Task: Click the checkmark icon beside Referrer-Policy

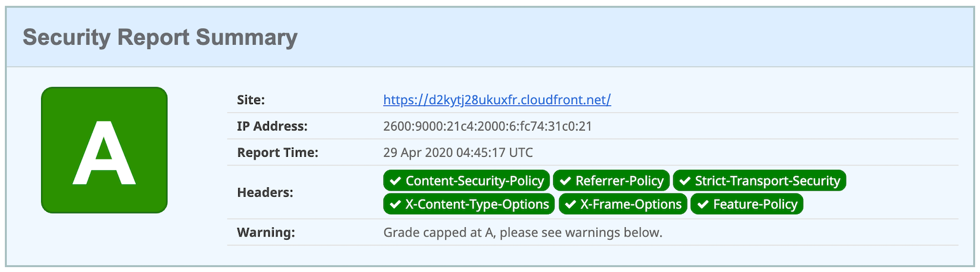Action: click(x=565, y=181)
